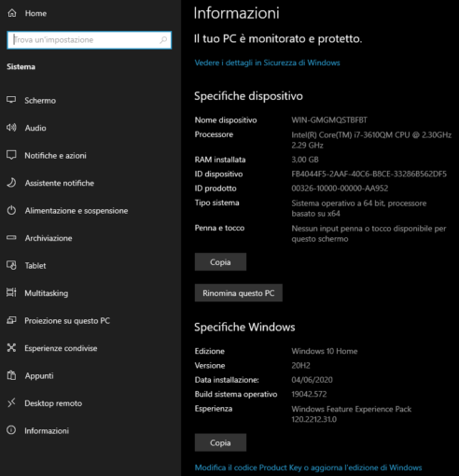
Task: Click the Esperienze condivise icon
Action: coord(11,348)
